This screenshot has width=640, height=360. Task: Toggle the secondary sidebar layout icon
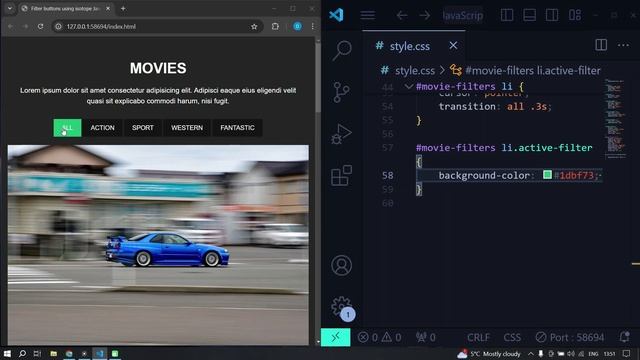tap(552, 15)
